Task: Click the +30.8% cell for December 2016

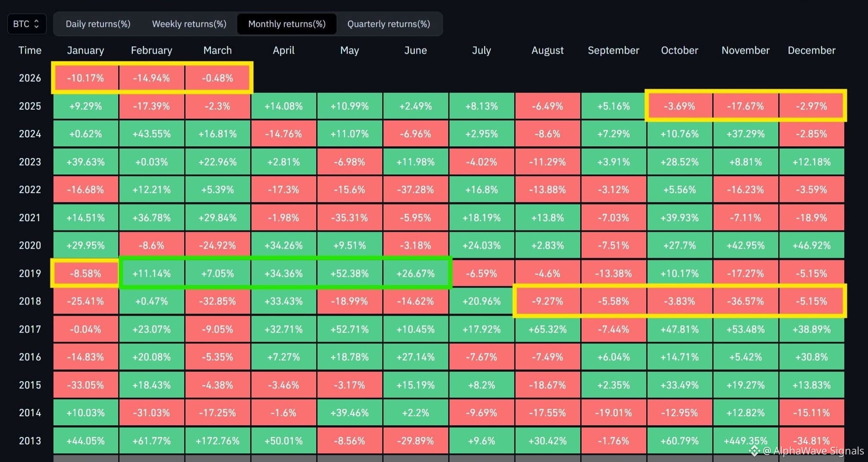Action: [x=811, y=357]
